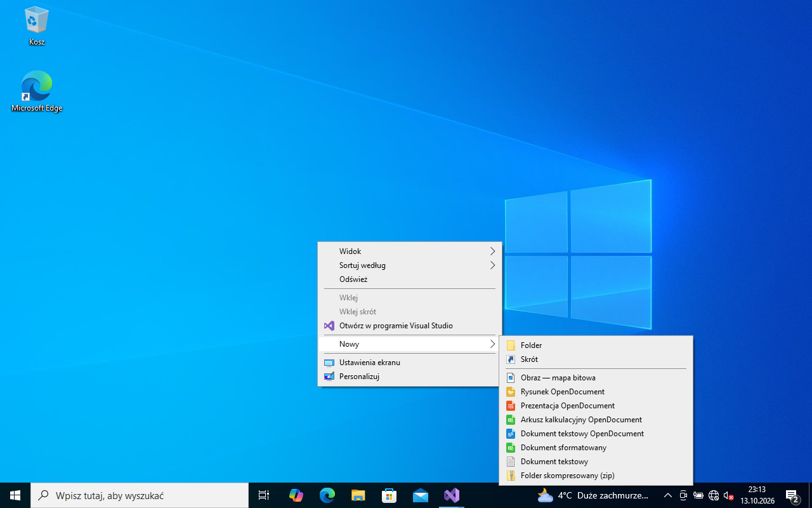Open the notification center icon
The height and width of the screenshot is (508, 812).
(792, 495)
